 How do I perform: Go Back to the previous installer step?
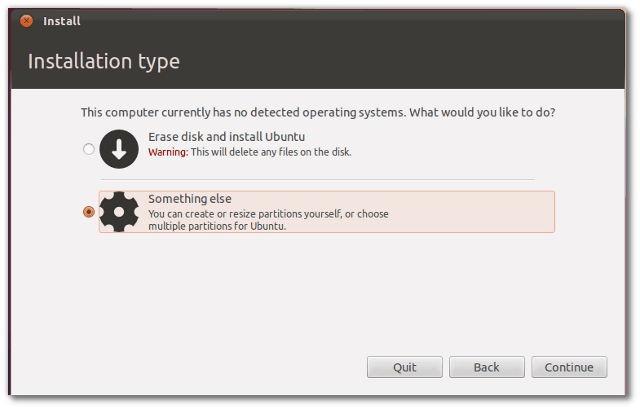(x=487, y=367)
